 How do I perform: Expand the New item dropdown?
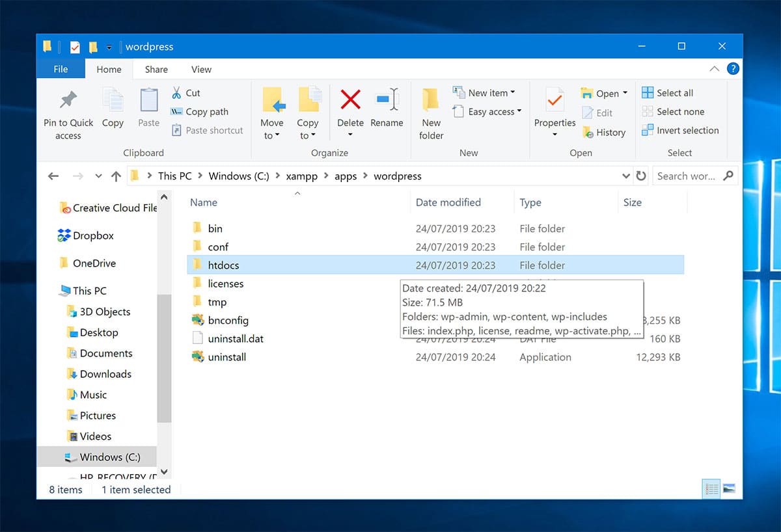[x=513, y=92]
